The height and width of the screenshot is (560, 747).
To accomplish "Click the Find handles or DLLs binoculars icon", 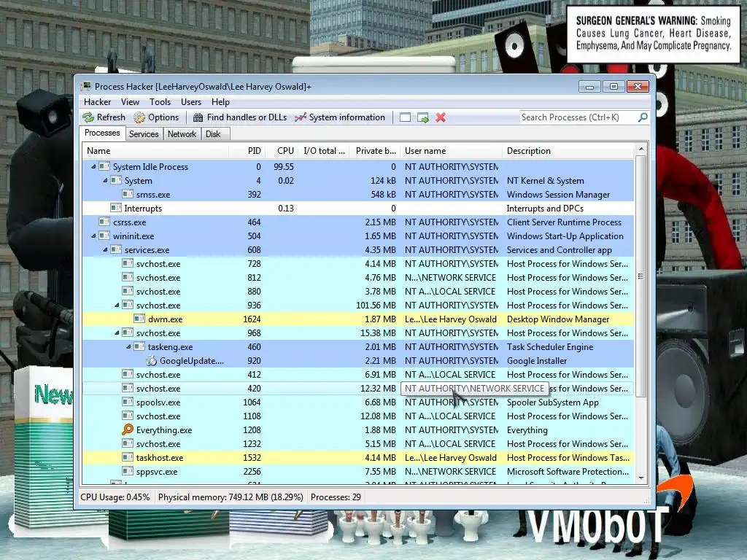I will pos(198,117).
